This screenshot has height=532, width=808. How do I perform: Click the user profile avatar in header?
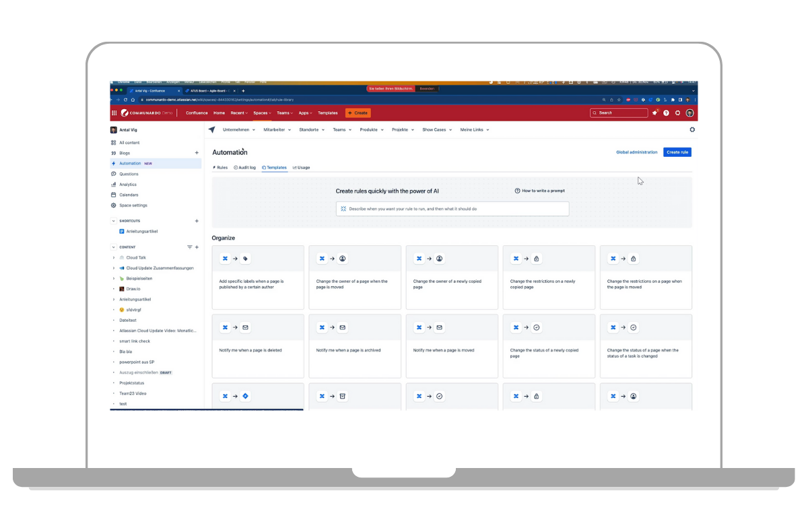689,113
